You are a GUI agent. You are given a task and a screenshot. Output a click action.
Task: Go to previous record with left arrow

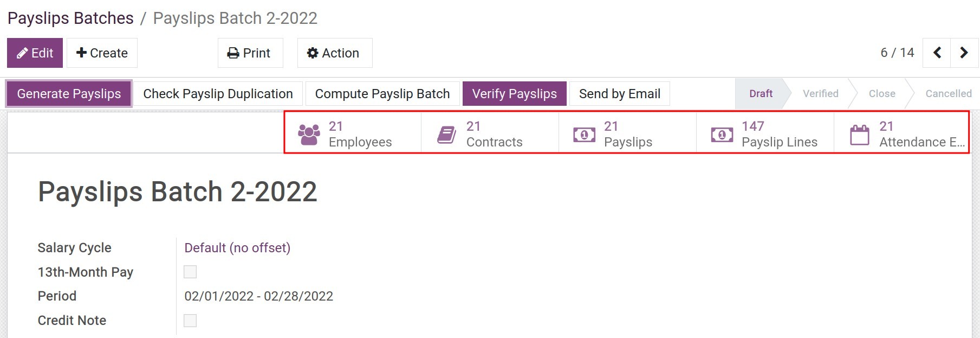(937, 53)
